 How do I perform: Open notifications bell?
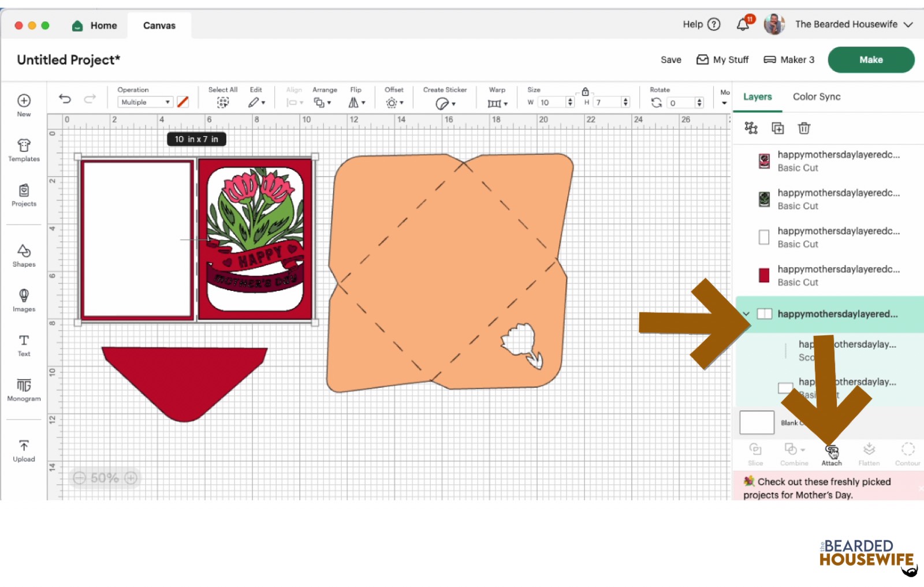pyautogui.click(x=743, y=24)
